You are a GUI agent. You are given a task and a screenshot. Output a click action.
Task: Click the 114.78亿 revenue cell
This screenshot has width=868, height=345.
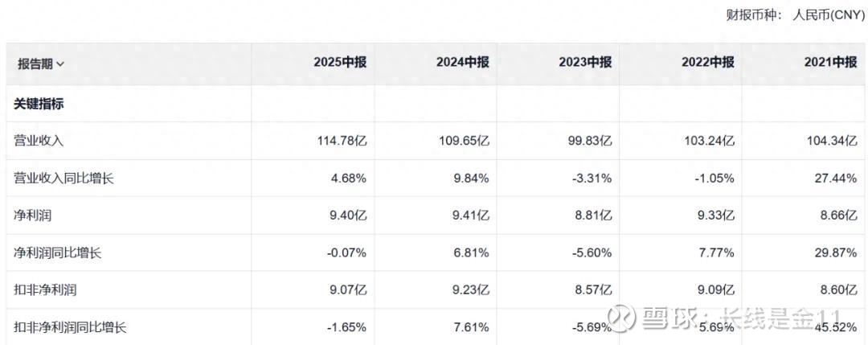click(x=342, y=142)
